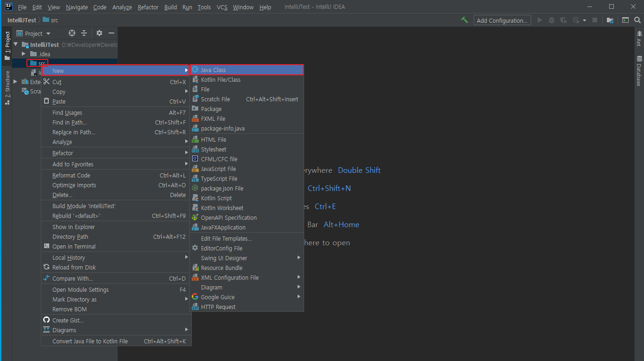Viewport: 644px width, 361px height.
Task: Click the Run Anything icon beside search
Action: 625,20
